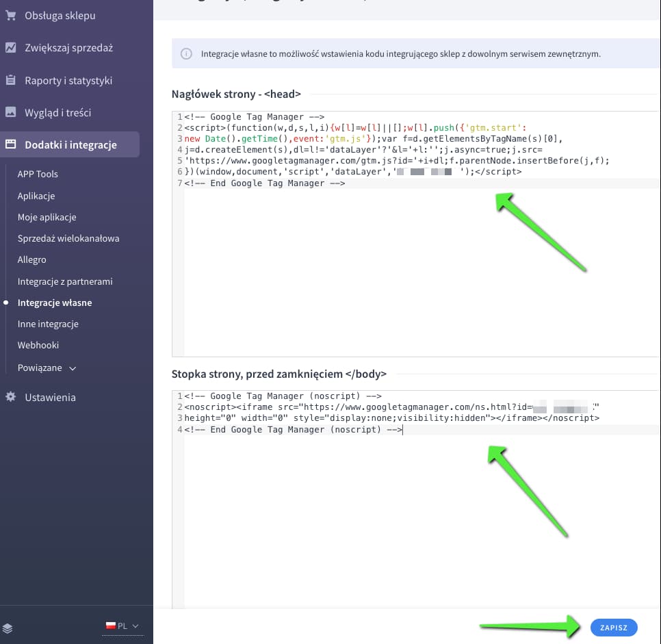Click the line with googletagmanager.com/gtm.js URL
Image resolution: width=661 pixels, height=644 pixels.
coord(397,161)
